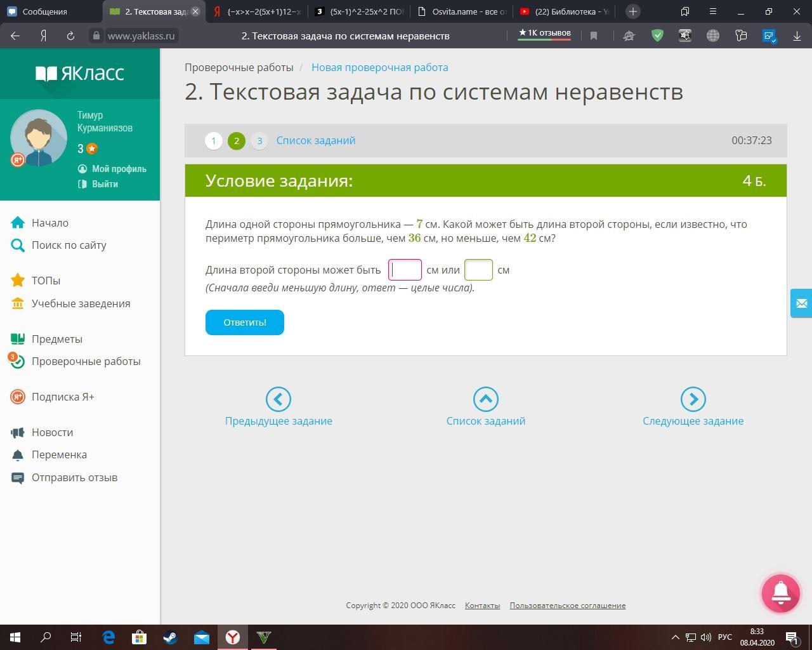Image resolution: width=812 pixels, height=650 pixels.
Task: Close the active ЯКласс tab
Action: pyautogui.click(x=195, y=11)
